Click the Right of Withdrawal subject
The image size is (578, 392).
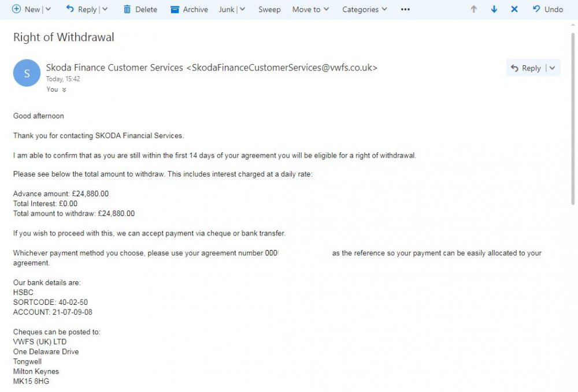(64, 37)
